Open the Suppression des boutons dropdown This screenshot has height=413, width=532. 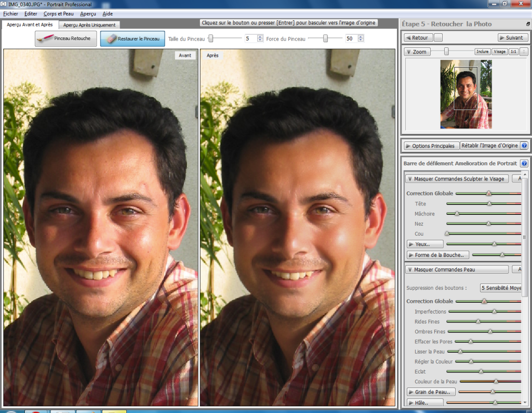[x=501, y=288]
